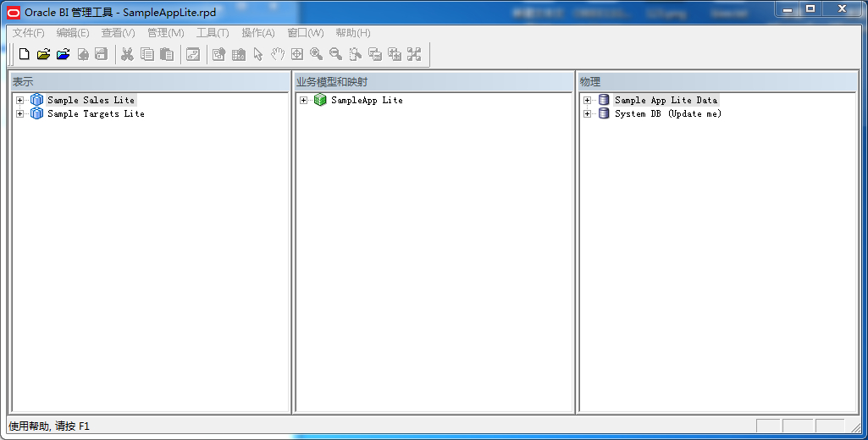Viewport: 868px width, 440px height.
Task: Choose the Select pointer arrow tool
Action: coord(258,53)
